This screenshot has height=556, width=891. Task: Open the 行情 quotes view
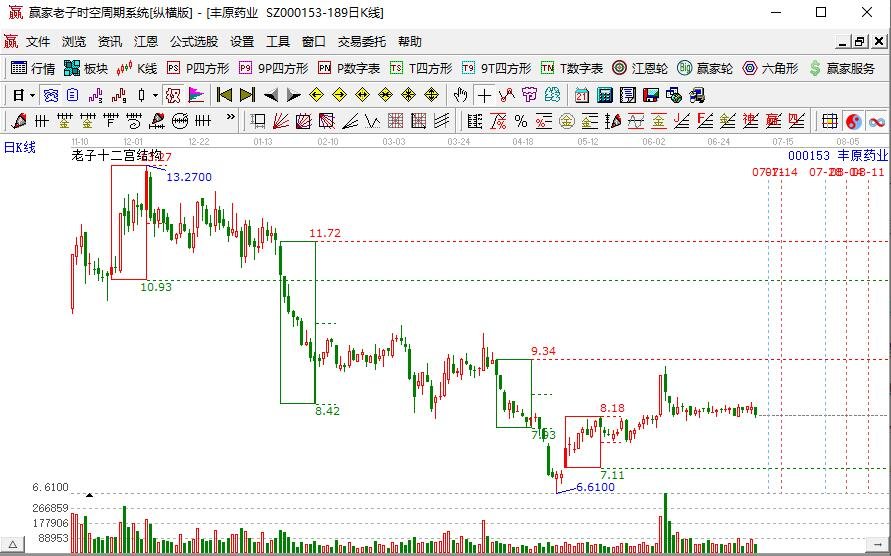point(33,68)
